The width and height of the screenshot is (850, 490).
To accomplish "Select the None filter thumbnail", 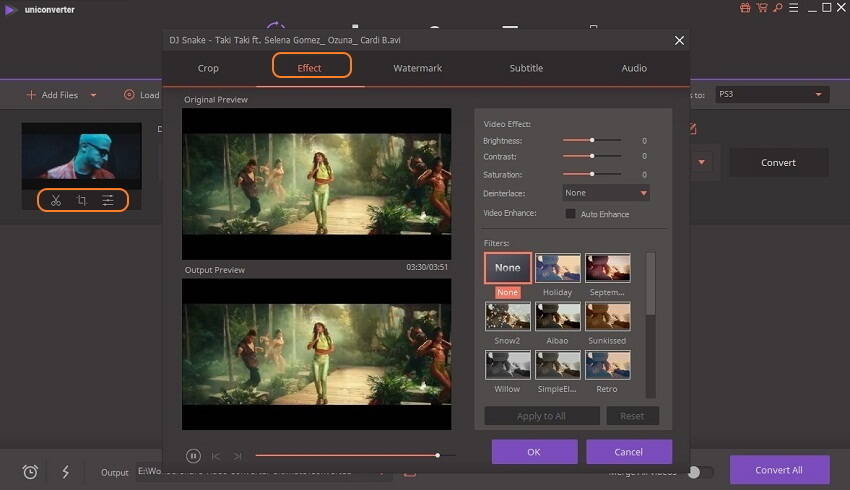I will pos(507,268).
